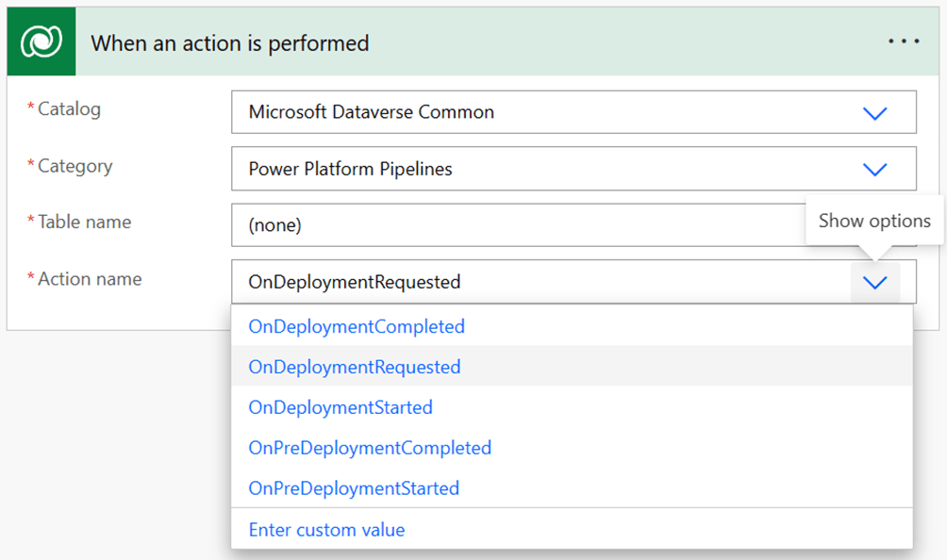Click the Table name field showing (none)

pos(509,225)
